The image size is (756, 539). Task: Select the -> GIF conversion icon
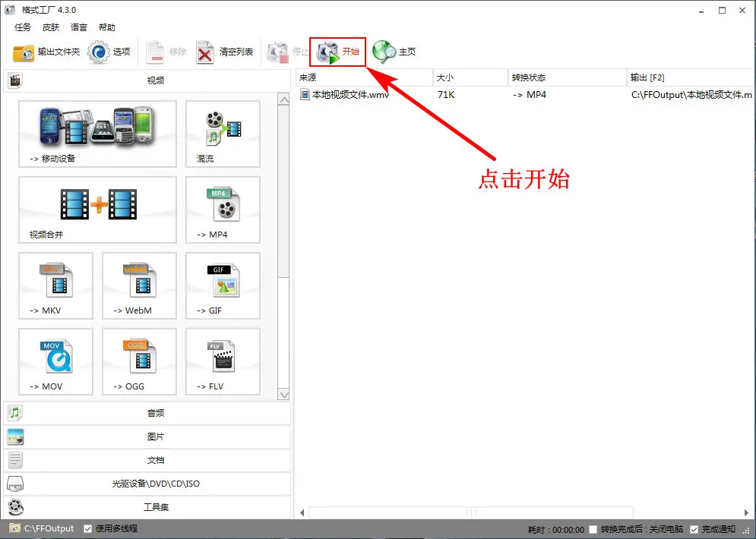pyautogui.click(x=223, y=285)
